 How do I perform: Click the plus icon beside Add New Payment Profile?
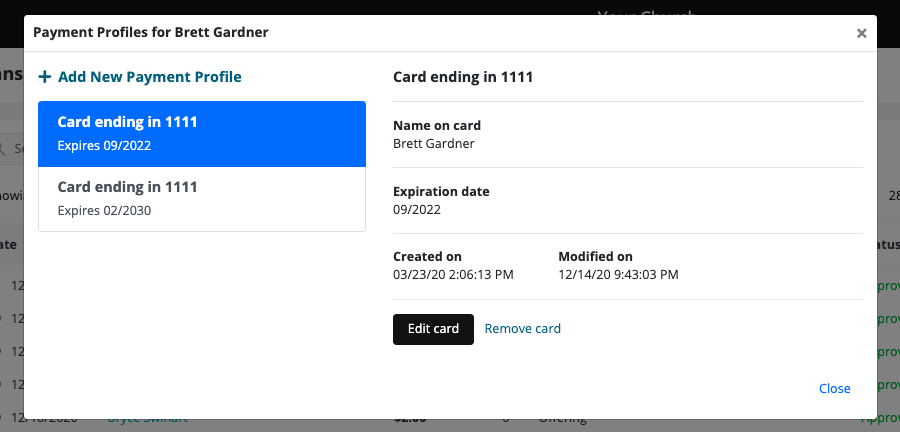click(x=45, y=77)
